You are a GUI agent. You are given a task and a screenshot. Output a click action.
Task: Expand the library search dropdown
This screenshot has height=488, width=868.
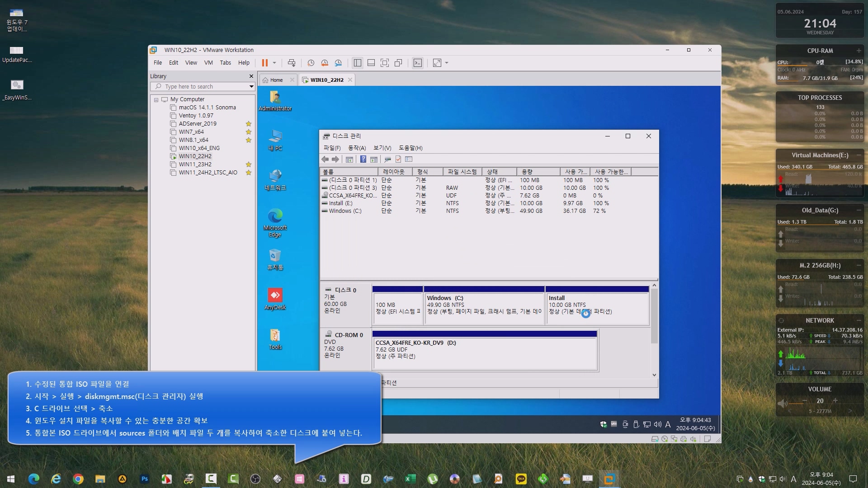pos(251,86)
